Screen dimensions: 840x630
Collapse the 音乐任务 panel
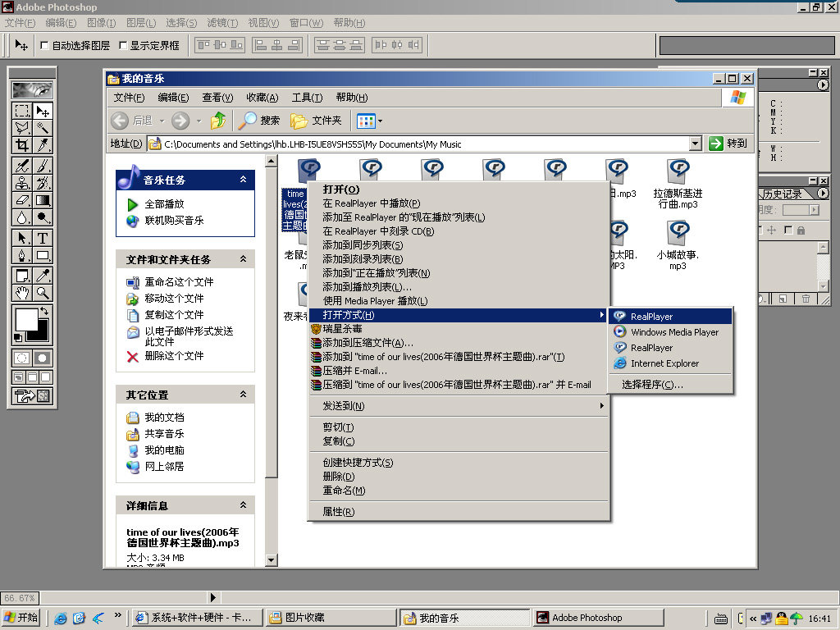[243, 180]
